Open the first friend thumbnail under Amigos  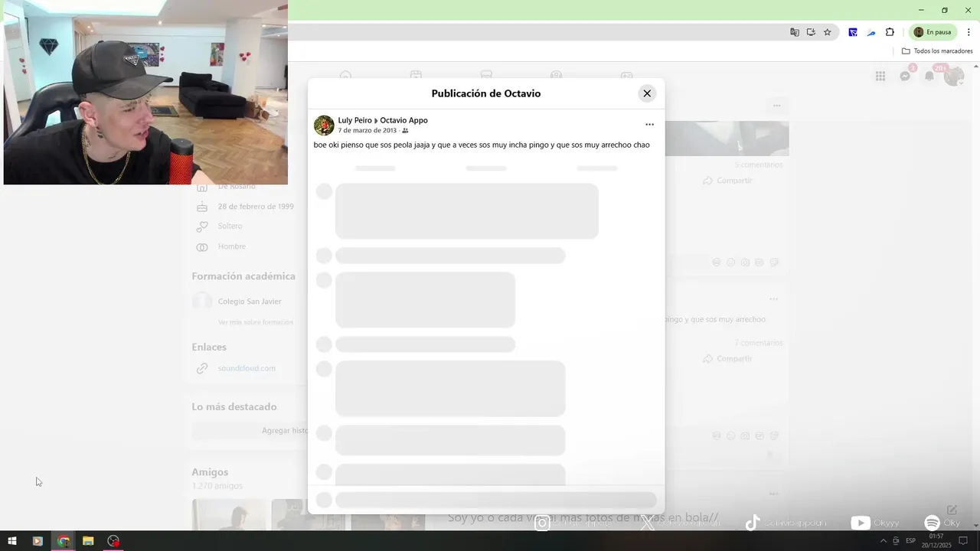click(x=229, y=514)
